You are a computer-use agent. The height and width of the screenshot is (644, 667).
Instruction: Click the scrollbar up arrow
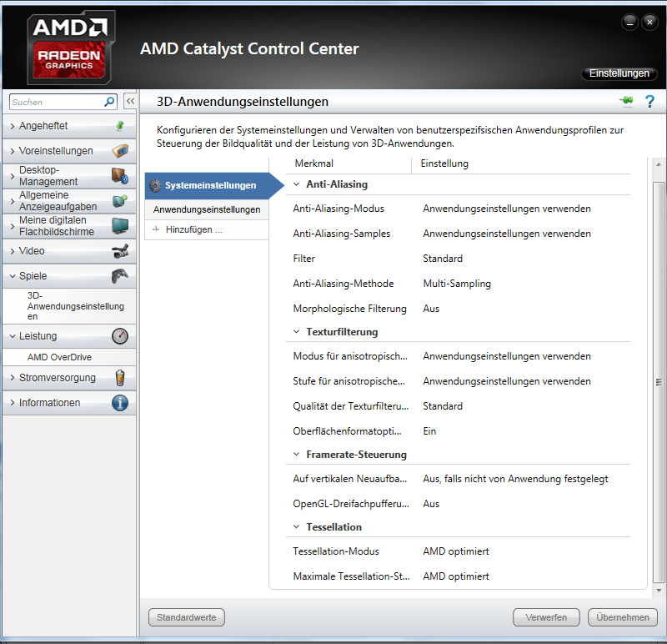(x=659, y=164)
